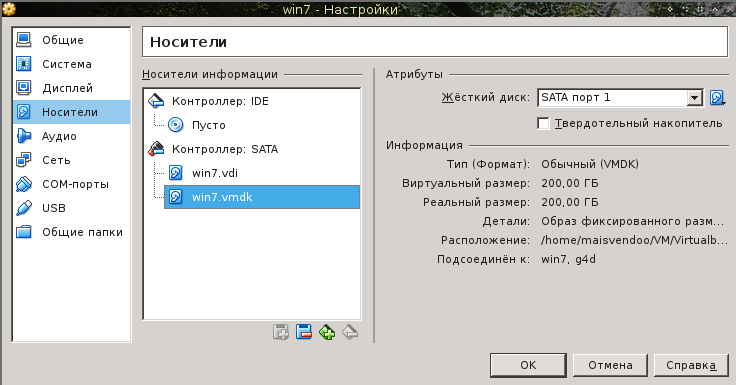Click the Общие папки folder icon
Image resolution: width=736 pixels, height=385 pixels.
[x=23, y=231]
